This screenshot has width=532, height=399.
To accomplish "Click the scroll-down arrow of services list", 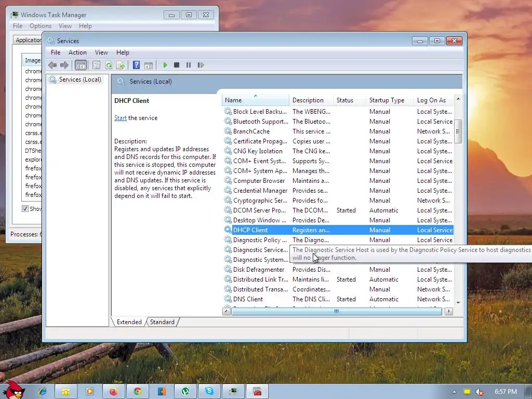I will coord(458,302).
